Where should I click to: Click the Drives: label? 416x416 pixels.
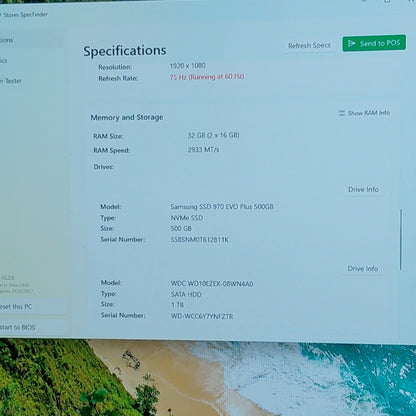click(x=103, y=167)
